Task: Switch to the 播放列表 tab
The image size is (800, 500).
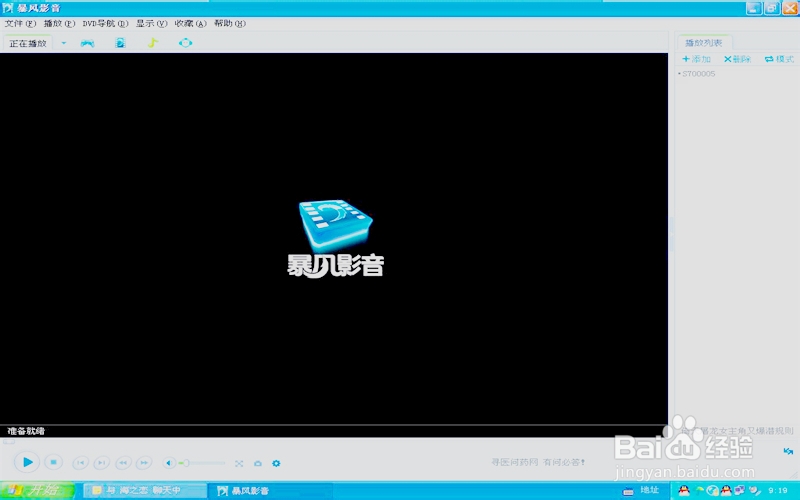Action: [x=704, y=43]
